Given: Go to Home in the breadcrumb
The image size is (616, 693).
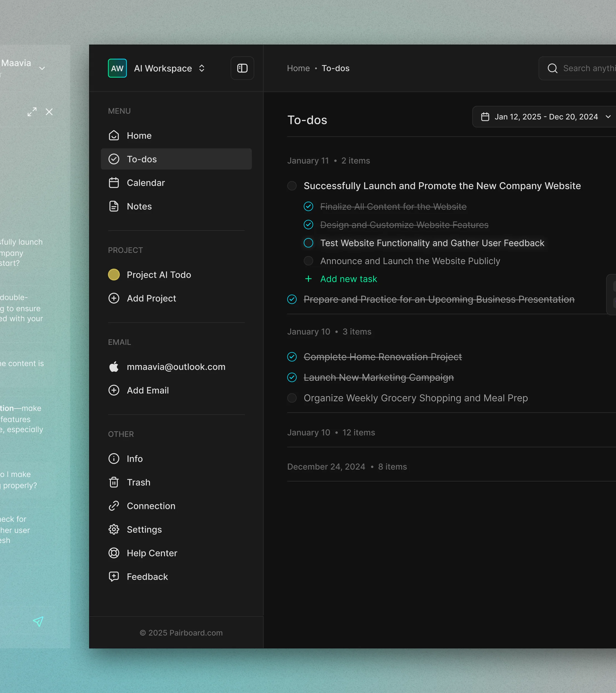Looking at the screenshot, I should coord(298,68).
